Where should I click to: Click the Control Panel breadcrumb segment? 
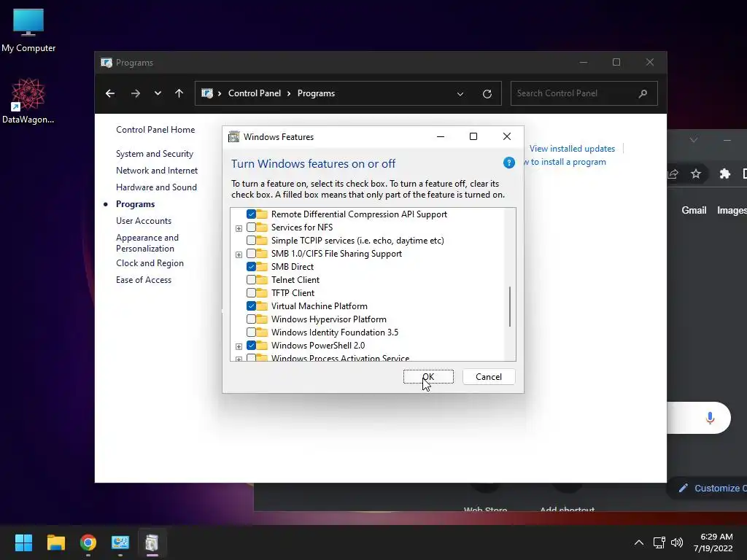coord(255,93)
